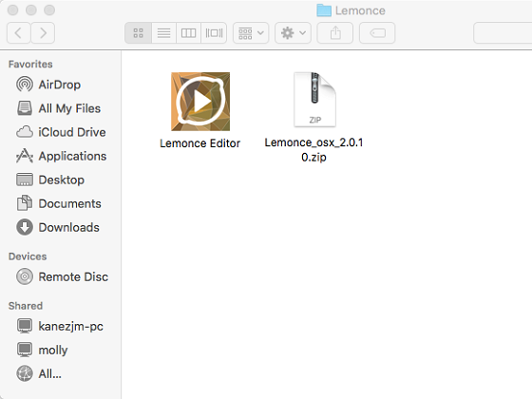Go back with the left arrow
Viewport: 532px width, 399px height.
(19, 33)
